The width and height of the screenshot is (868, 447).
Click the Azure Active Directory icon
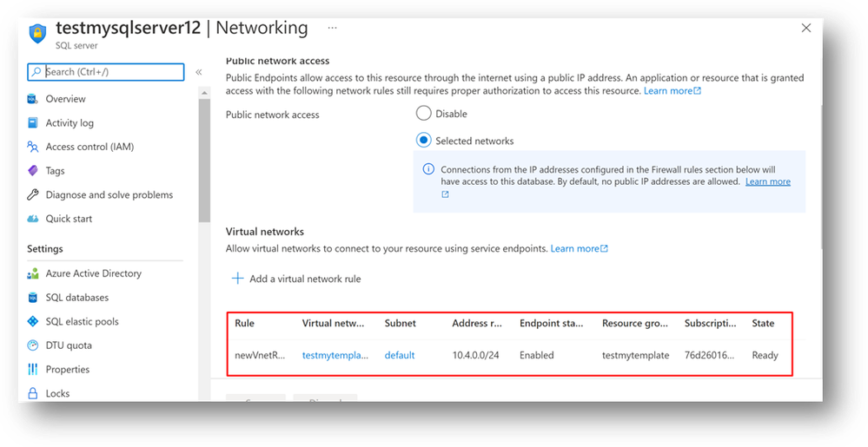tap(33, 273)
